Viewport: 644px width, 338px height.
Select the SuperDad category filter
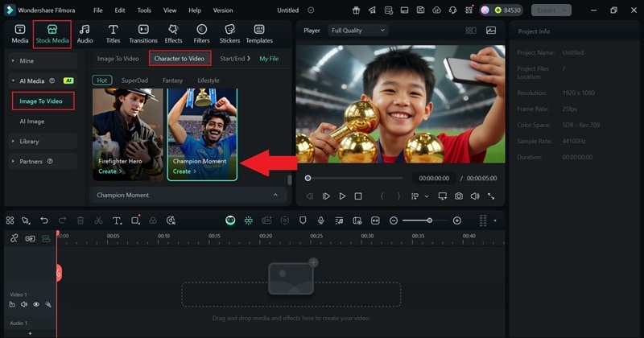point(134,80)
